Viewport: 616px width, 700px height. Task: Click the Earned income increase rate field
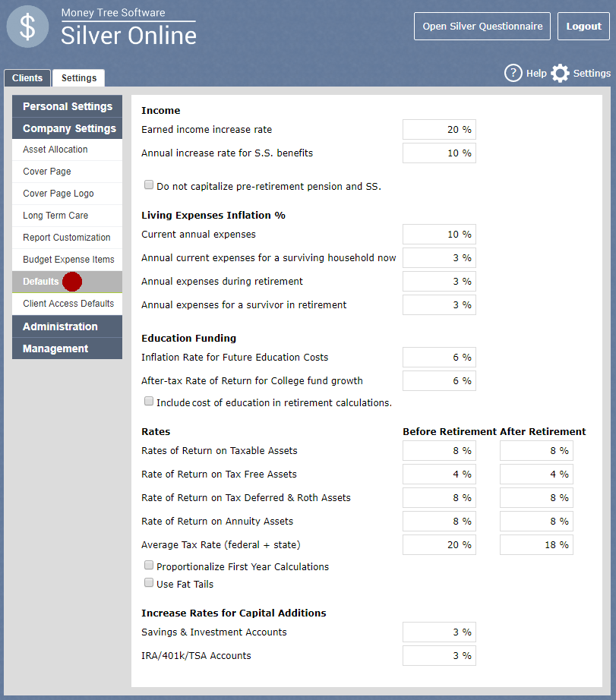439,130
